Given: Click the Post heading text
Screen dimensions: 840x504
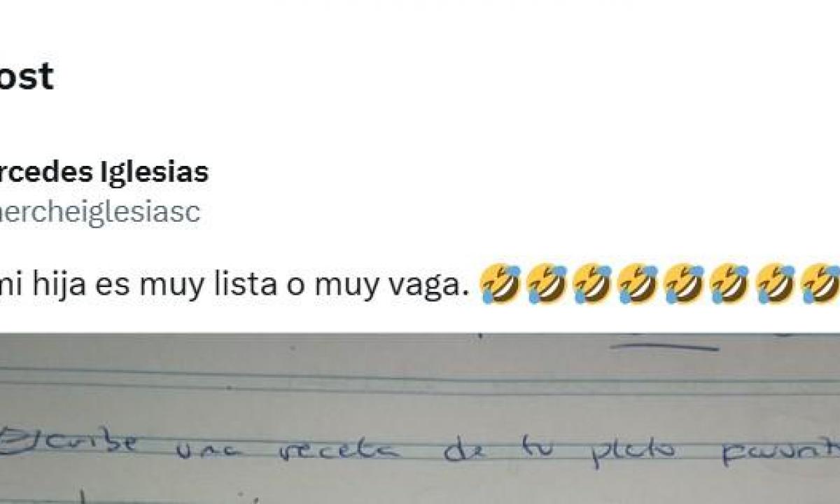Looking at the screenshot, I should point(27,75).
